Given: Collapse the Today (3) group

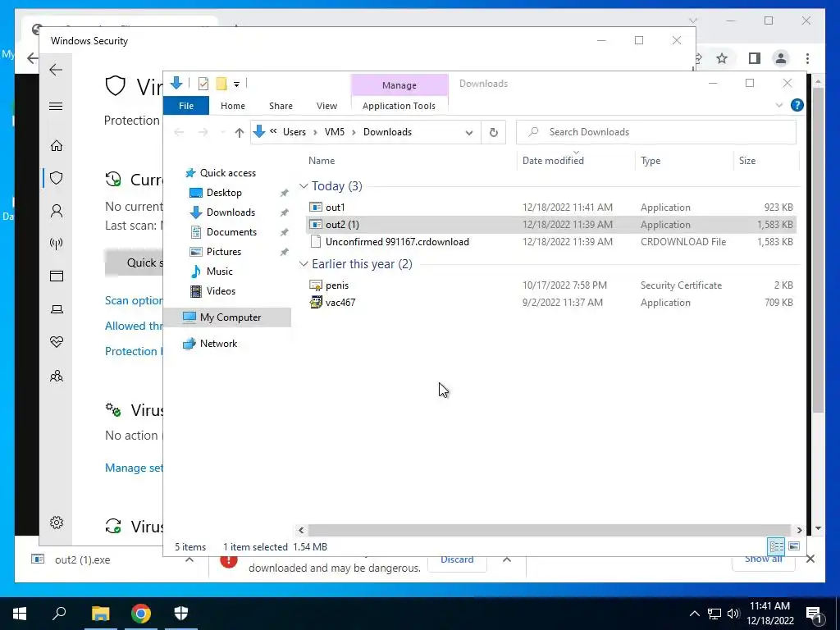Looking at the screenshot, I should coord(304,186).
